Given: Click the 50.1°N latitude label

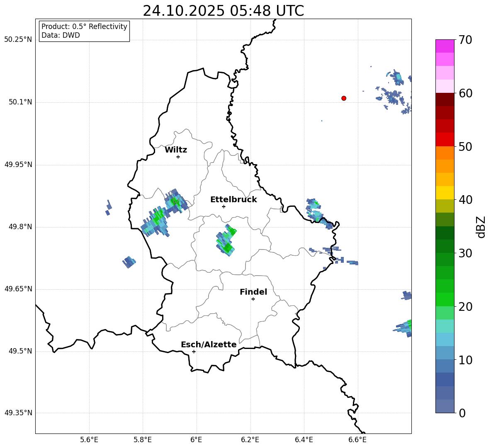Looking at the screenshot, I should [x=20, y=102].
